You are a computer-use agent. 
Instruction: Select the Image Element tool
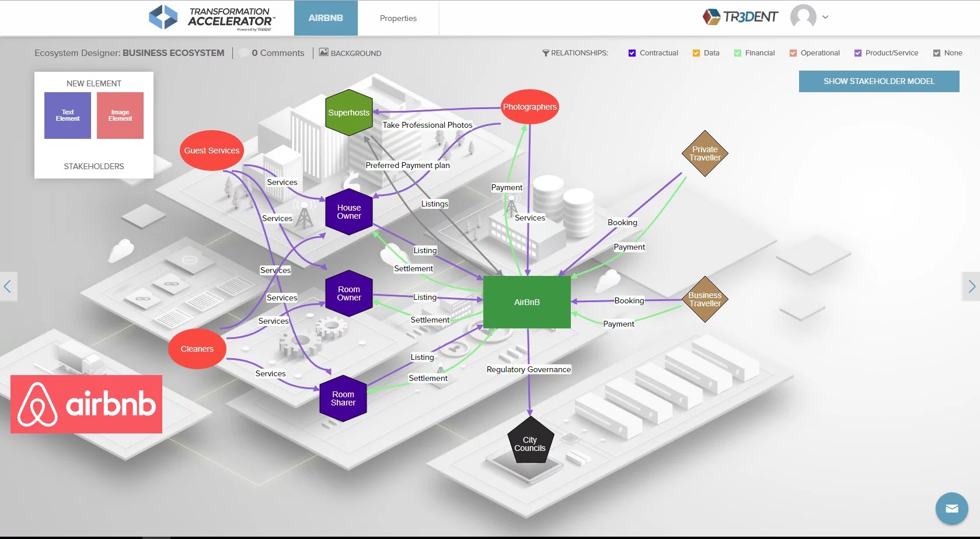coord(120,115)
